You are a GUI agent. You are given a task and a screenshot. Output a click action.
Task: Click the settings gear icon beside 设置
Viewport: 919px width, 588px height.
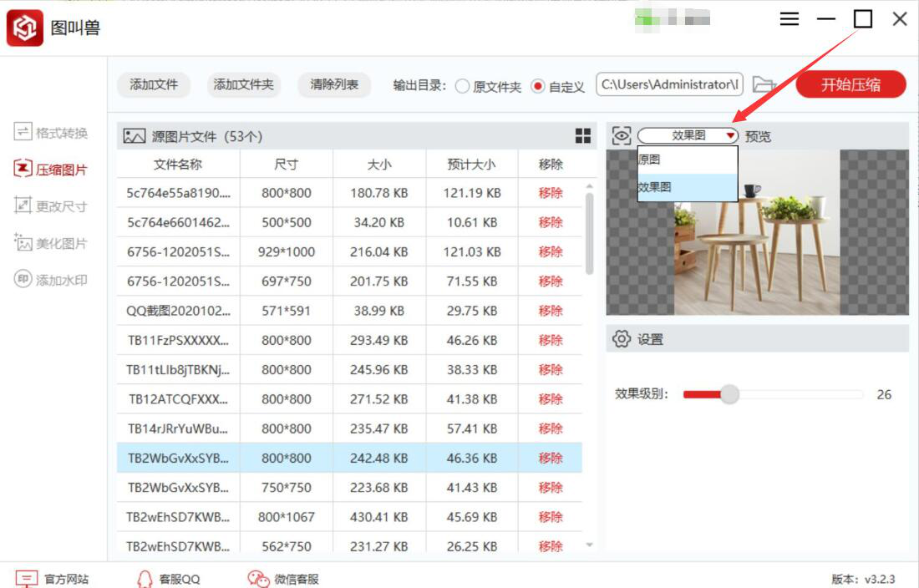pyautogui.click(x=622, y=338)
